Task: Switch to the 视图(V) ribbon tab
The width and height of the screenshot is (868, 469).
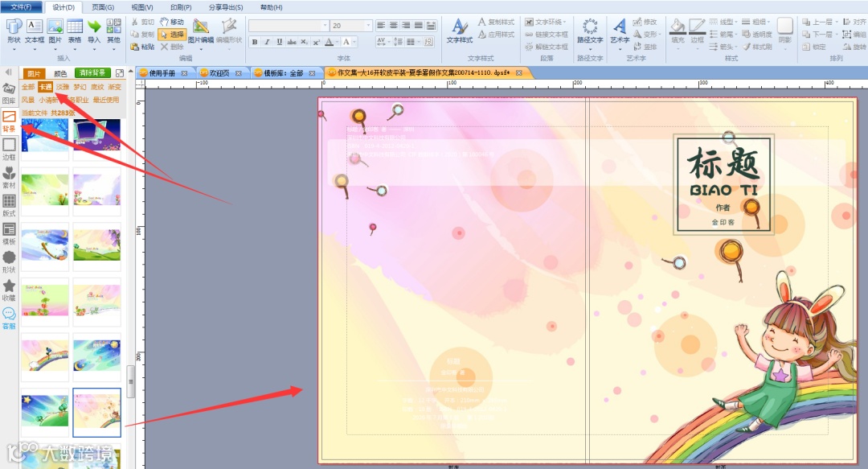Action: 142,7
